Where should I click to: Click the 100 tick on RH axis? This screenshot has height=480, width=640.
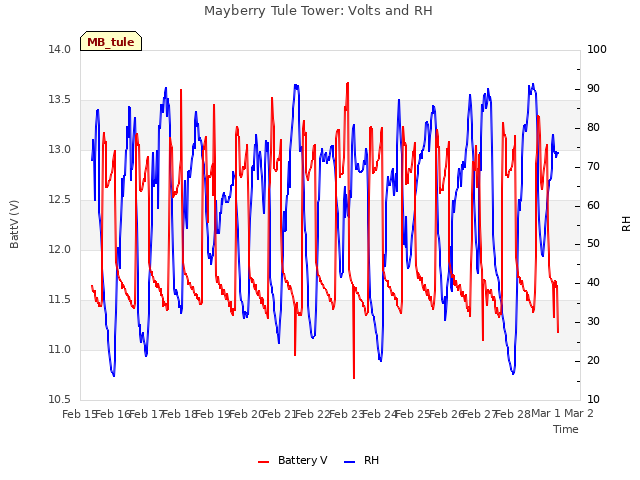click(x=597, y=49)
